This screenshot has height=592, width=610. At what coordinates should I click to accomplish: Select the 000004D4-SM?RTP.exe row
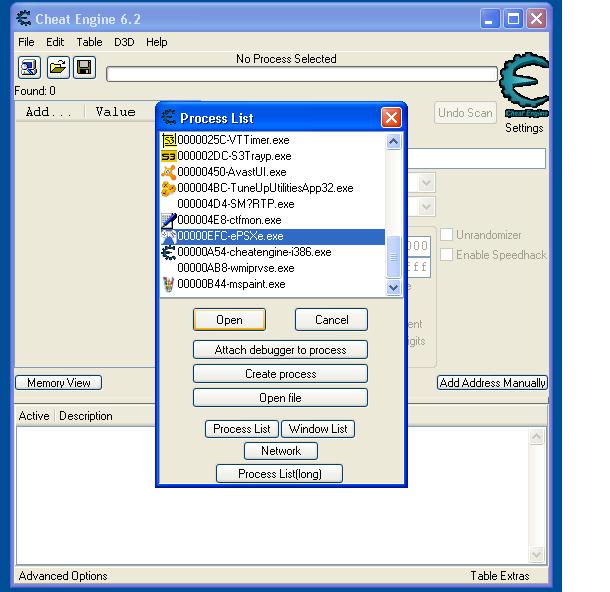point(273,204)
